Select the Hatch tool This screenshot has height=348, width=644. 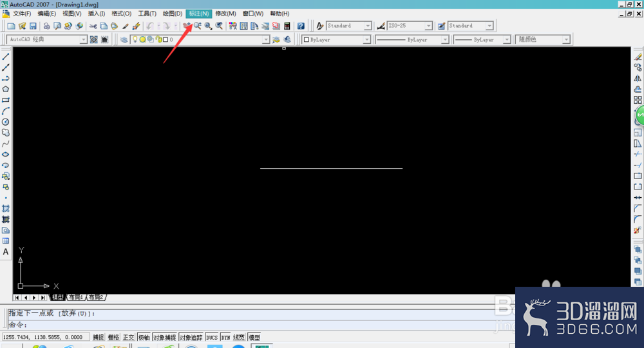(x=6, y=208)
